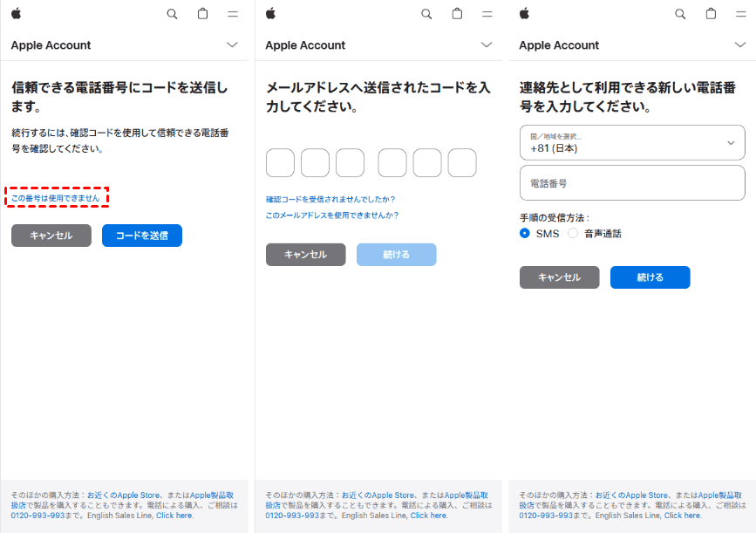Click the first verification code digit box
The width and height of the screenshot is (756, 533).
pos(280,163)
